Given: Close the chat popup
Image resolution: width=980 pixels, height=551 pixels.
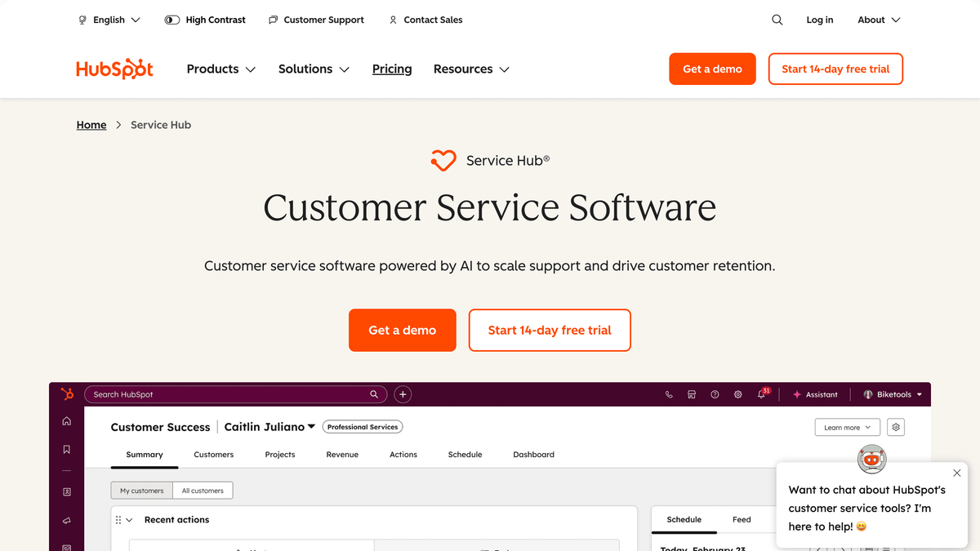Looking at the screenshot, I should coord(957,473).
